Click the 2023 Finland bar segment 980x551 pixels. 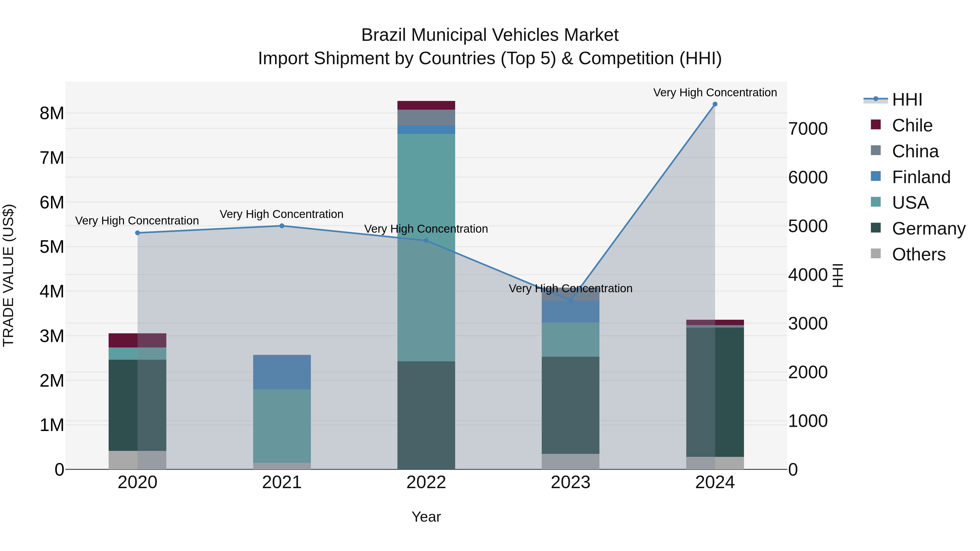(570, 312)
